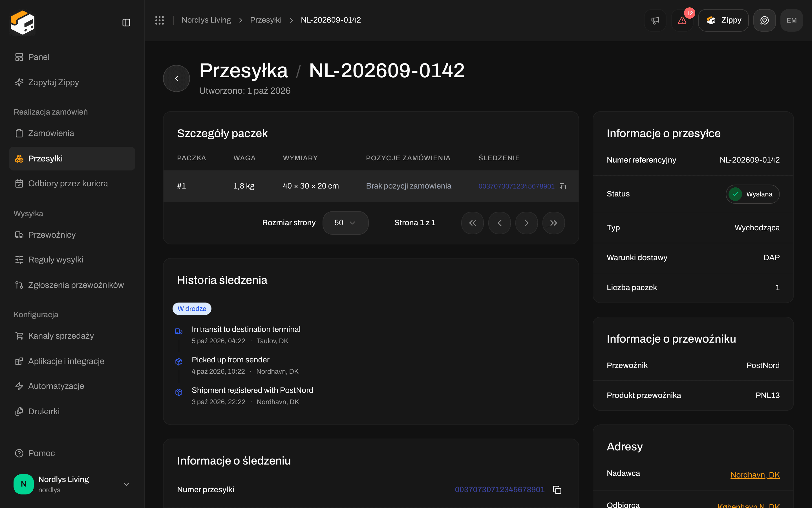Open the Nordhavn, DK sender address link

click(755, 475)
